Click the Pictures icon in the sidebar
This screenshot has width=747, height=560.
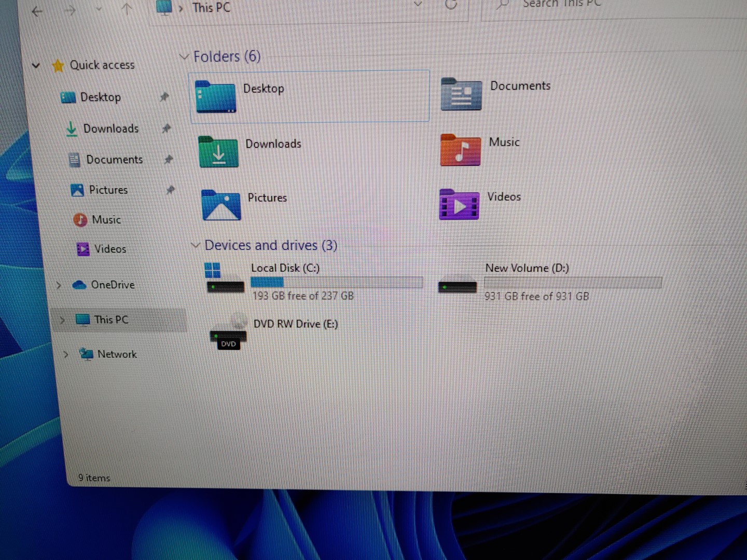[77, 190]
